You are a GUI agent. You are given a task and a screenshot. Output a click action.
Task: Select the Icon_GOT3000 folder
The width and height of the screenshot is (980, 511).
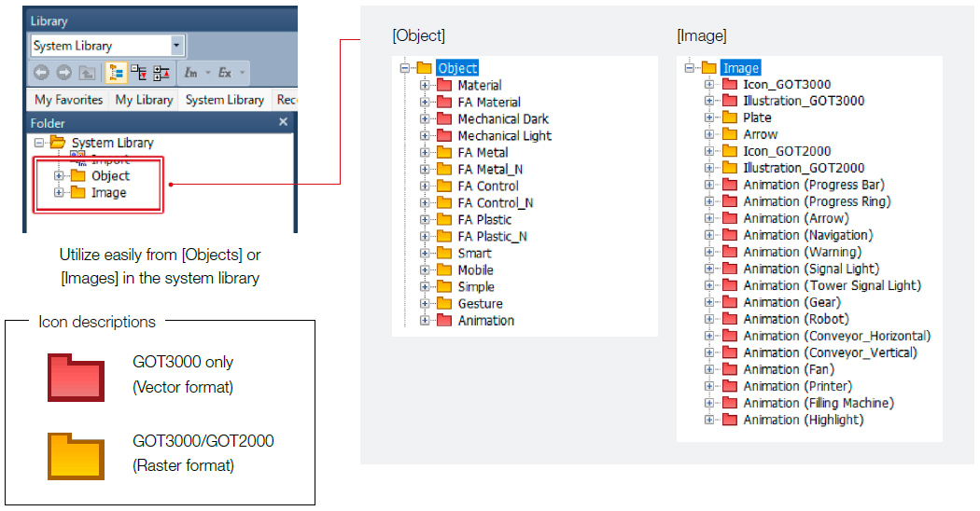786,84
